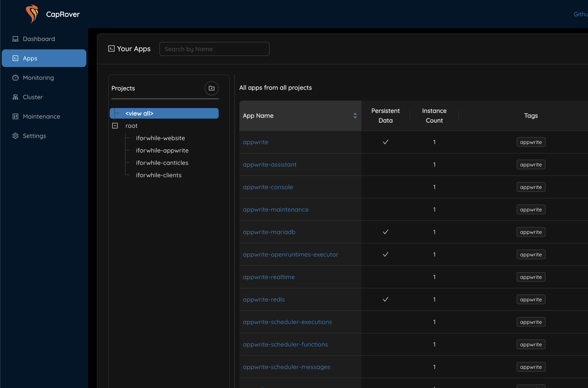Select iforwhile-website project
This screenshot has width=588, height=388.
[160, 138]
